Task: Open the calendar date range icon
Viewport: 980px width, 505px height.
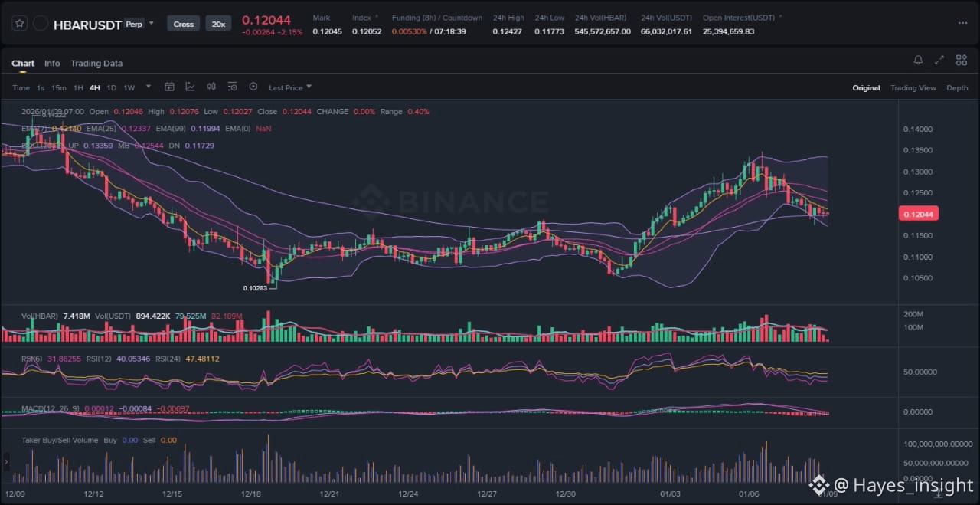Action: [x=170, y=87]
